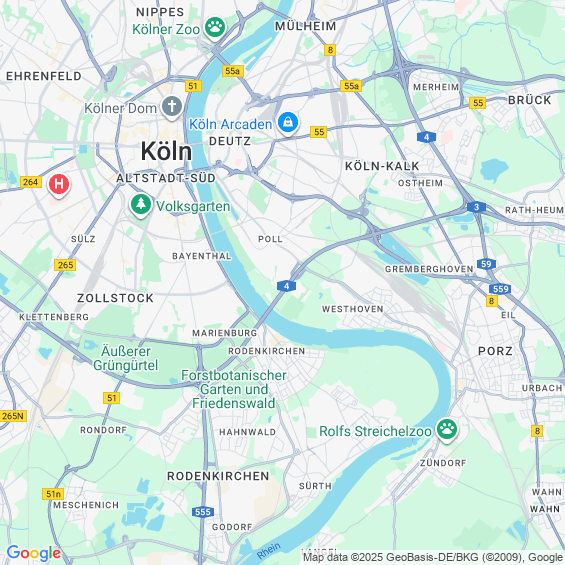Open the Köln Arcaden shopping marker
The height and width of the screenshot is (565, 565).
[288, 123]
